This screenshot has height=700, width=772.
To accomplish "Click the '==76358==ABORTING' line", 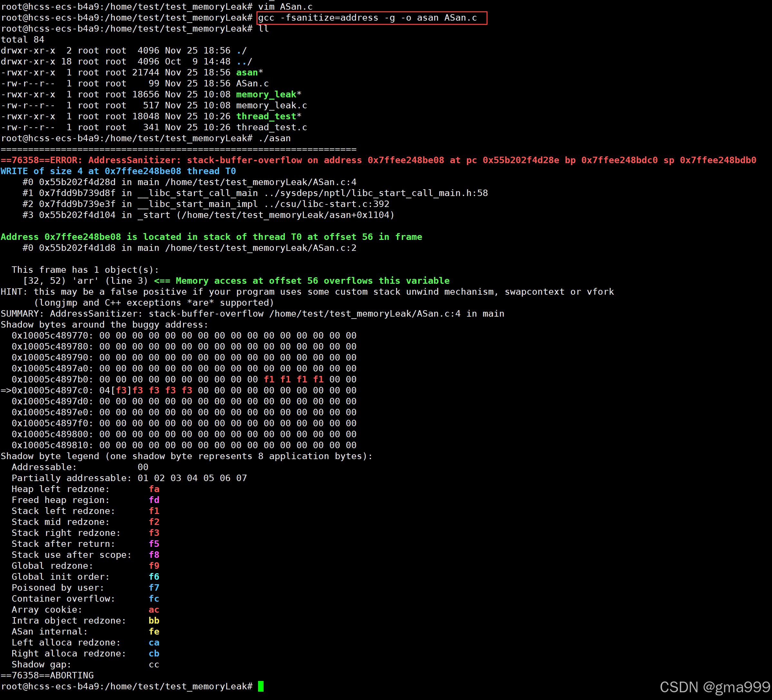I will (47, 675).
